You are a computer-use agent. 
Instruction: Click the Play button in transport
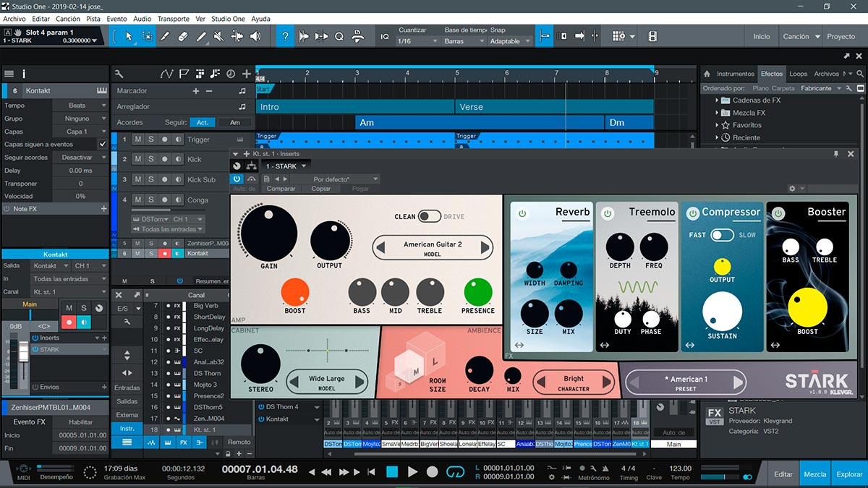(412, 471)
